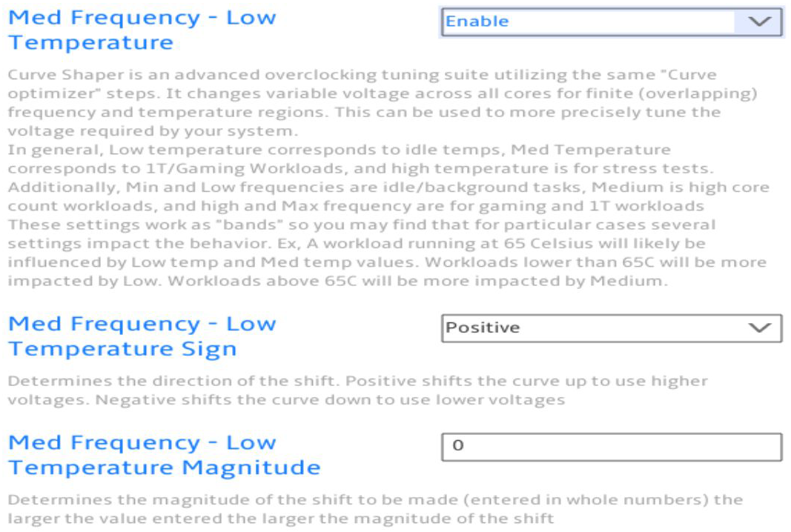Image resolution: width=791 pixels, height=532 pixels.
Task: Select the Med Frequency - Low Temperature Sign heading
Action: pyautogui.click(x=142, y=336)
